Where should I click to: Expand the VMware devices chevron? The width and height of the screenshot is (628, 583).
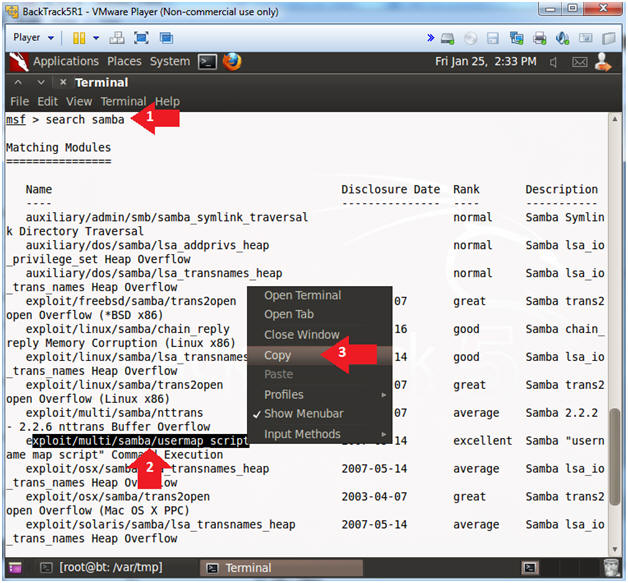(431, 38)
